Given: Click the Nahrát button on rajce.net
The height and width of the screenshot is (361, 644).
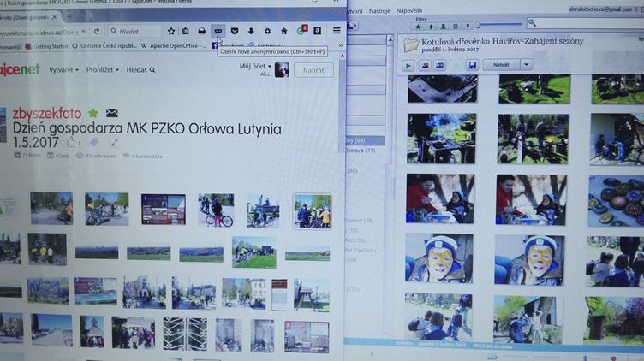Looking at the screenshot, I should 313,70.
